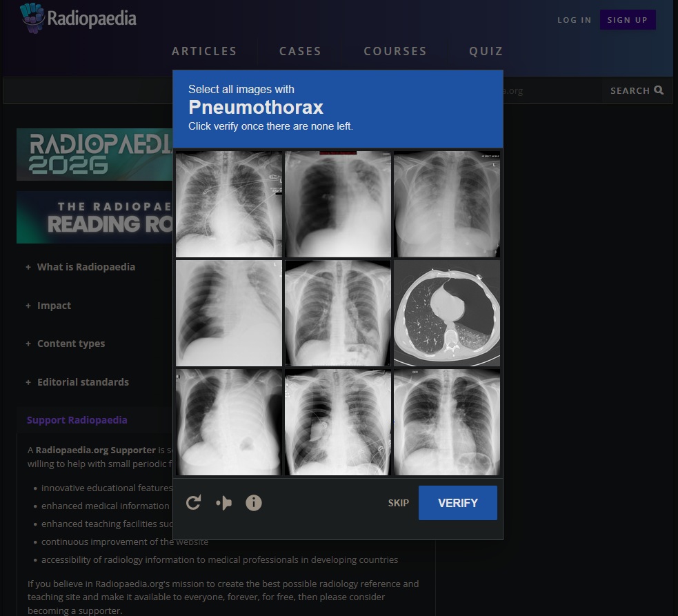
Task: Click the Radiopaedia logo
Action: coord(78,18)
